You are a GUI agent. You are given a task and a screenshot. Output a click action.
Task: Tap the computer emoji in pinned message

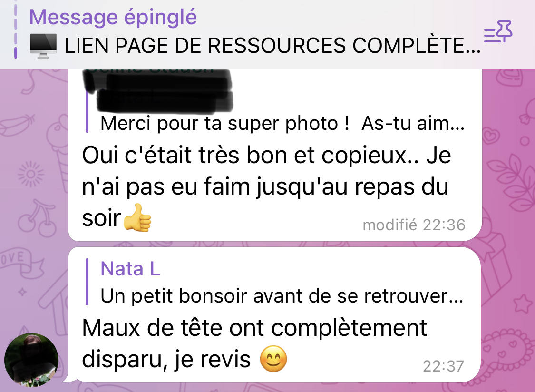pos(43,45)
